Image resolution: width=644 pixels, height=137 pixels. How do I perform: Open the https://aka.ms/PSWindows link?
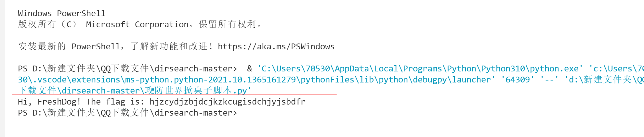tap(276, 47)
